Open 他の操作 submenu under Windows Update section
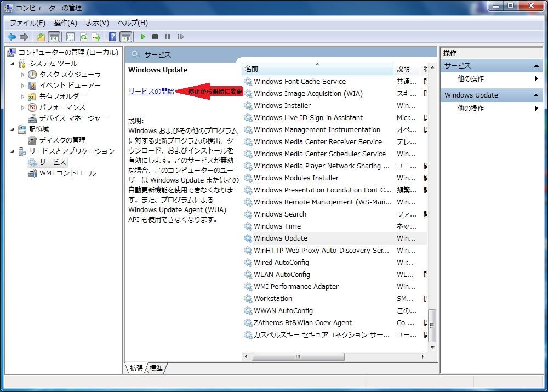Image resolution: width=548 pixels, height=392 pixels. [x=491, y=109]
